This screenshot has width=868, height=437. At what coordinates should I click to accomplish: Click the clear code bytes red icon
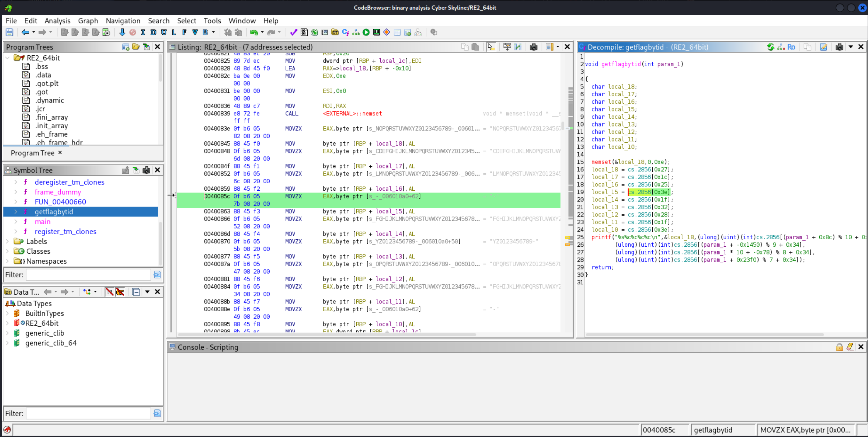(133, 32)
